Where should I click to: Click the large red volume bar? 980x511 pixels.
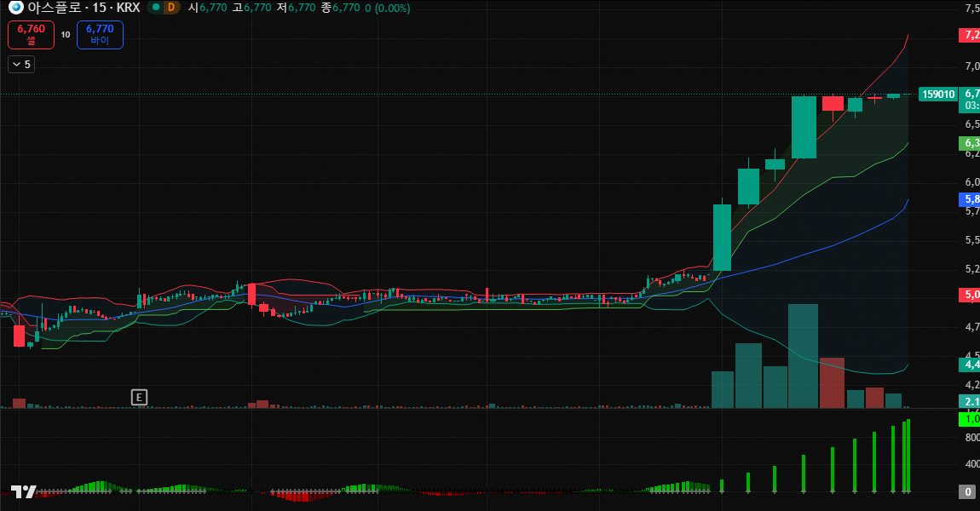[832, 383]
